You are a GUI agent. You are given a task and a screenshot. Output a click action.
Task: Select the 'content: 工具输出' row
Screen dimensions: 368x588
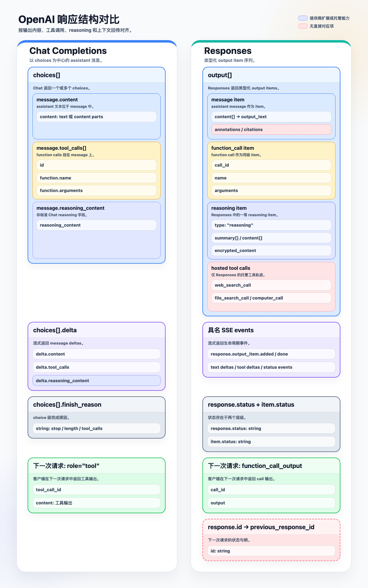coord(97,503)
